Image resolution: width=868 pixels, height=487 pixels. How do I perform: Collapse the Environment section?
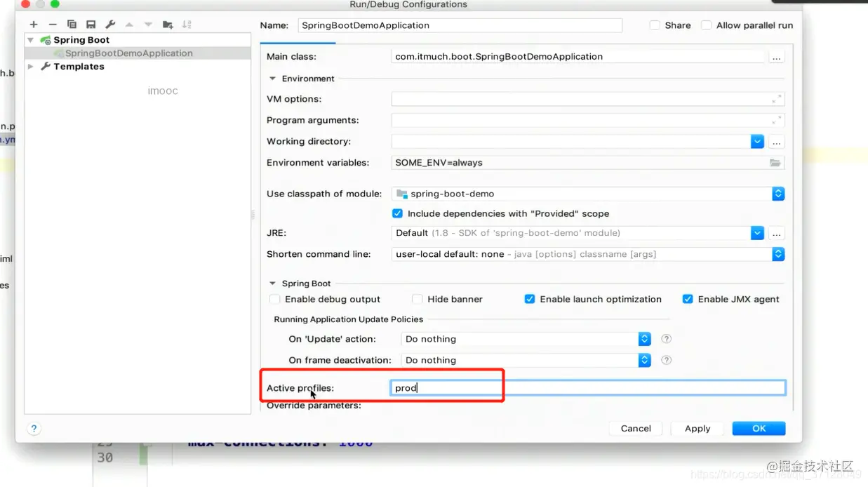coord(272,79)
